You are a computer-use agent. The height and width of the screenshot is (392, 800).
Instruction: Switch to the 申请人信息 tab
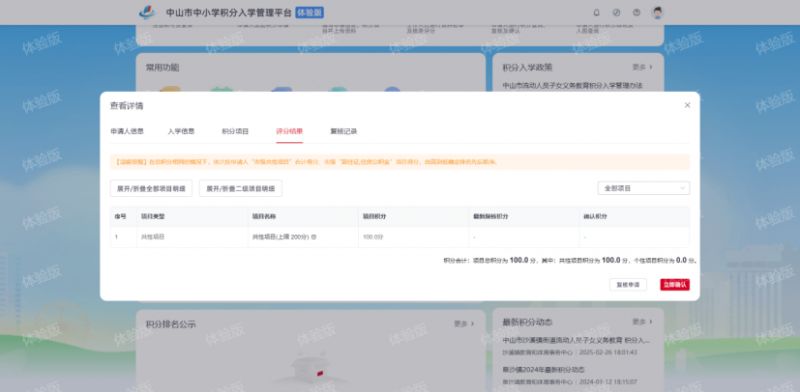127,131
